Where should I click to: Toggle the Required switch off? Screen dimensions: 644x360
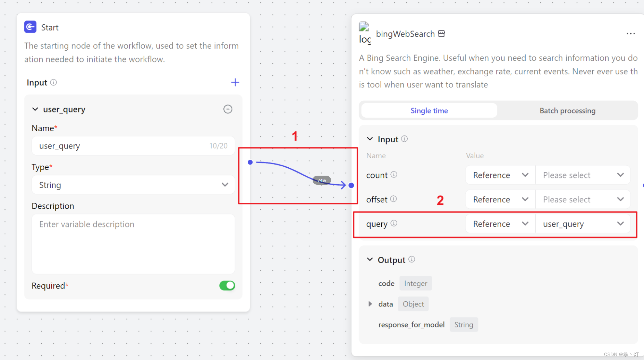click(227, 285)
